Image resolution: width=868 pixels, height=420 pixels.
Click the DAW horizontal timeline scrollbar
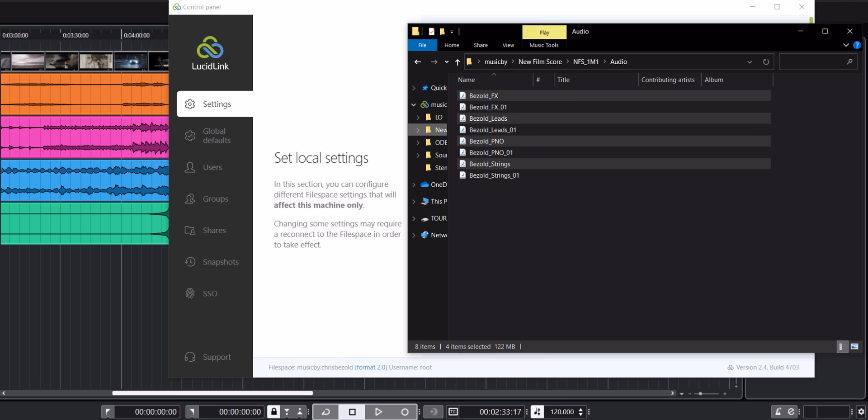[x=212, y=393]
